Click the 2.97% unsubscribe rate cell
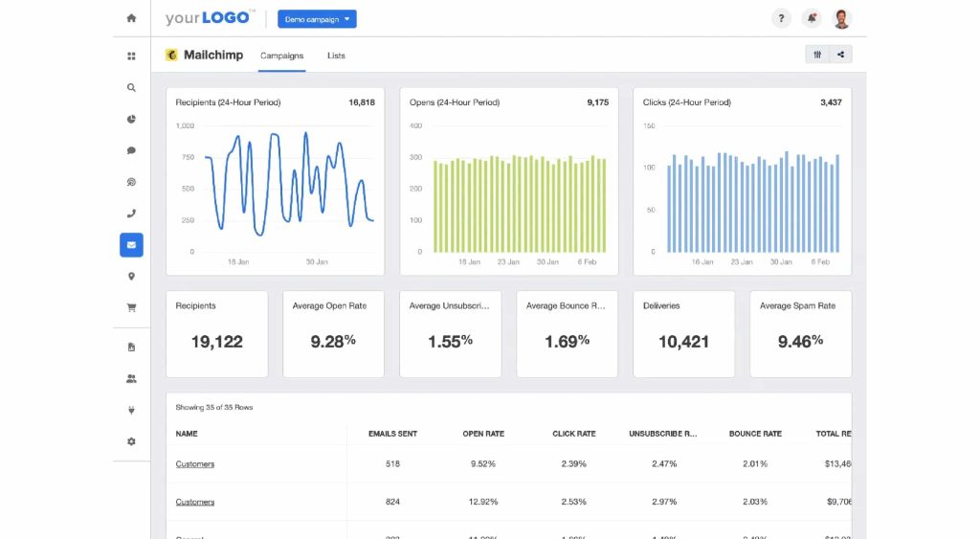The image size is (980, 539). [664, 502]
